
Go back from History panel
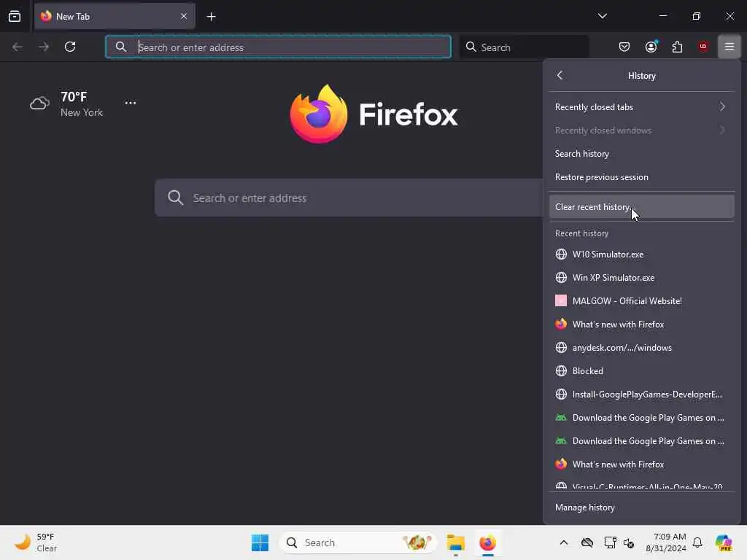coord(560,75)
